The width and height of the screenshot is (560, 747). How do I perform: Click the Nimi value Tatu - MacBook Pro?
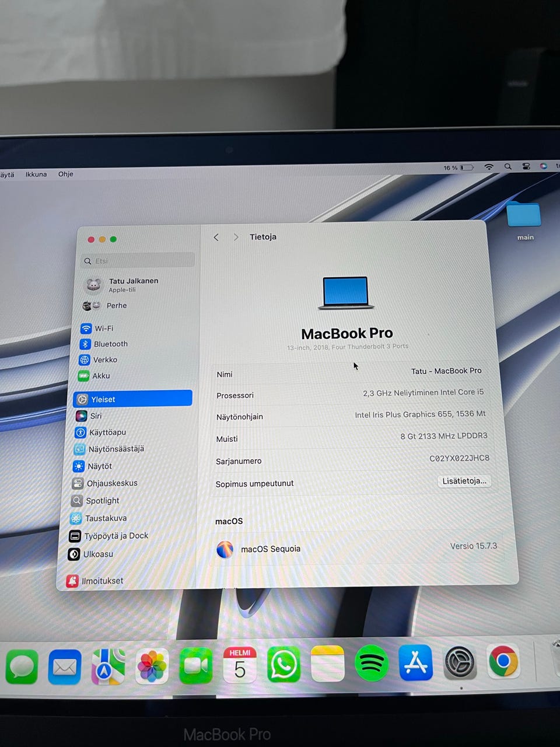[x=446, y=371]
